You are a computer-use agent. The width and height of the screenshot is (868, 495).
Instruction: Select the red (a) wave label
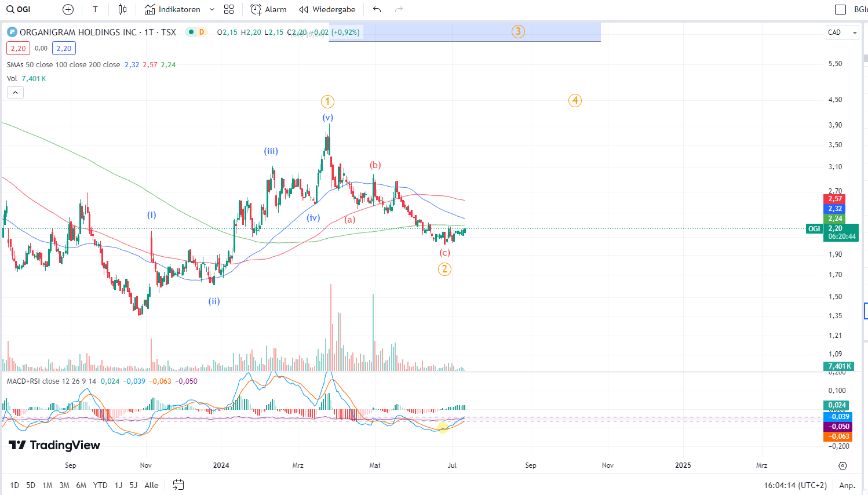(x=350, y=220)
